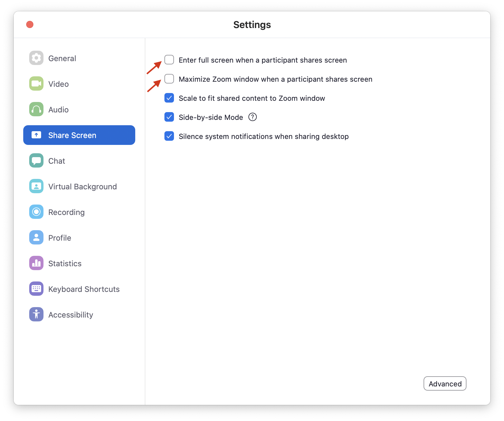This screenshot has height=421, width=504.
Task: Close the Settings window
Action: click(30, 24)
